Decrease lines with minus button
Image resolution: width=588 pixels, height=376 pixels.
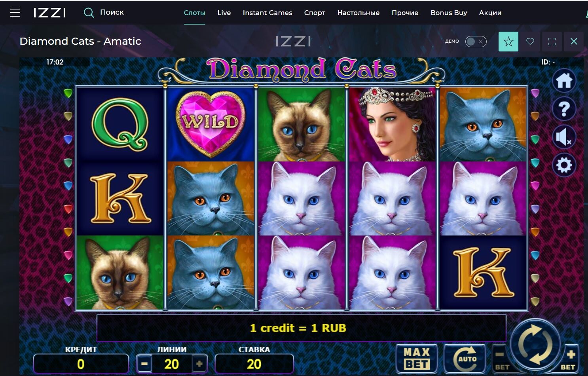144,364
